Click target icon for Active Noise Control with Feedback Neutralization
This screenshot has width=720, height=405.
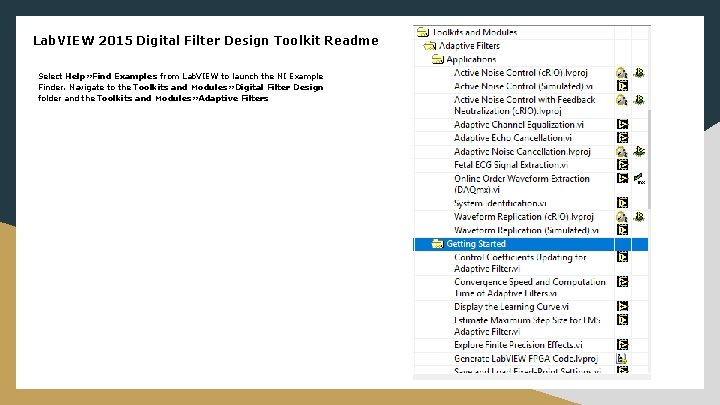639,100
